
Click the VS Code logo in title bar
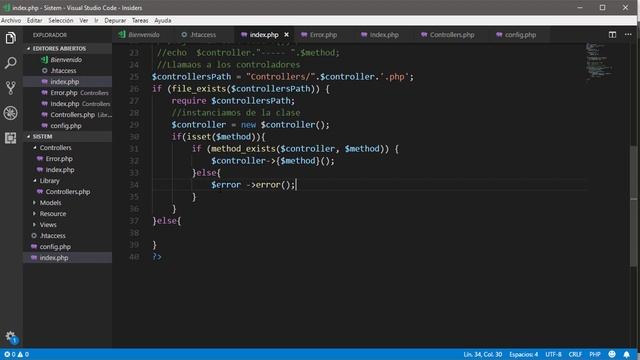tap(7, 8)
